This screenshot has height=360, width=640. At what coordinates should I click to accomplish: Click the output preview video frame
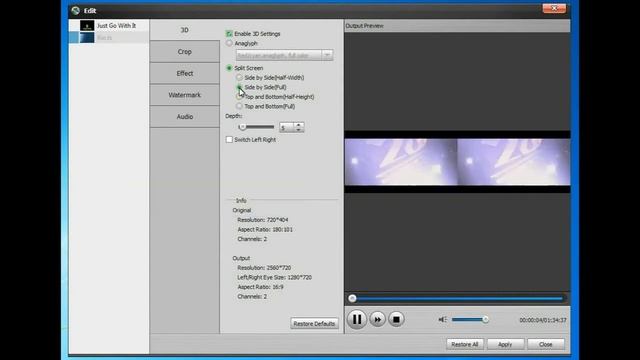point(457,162)
